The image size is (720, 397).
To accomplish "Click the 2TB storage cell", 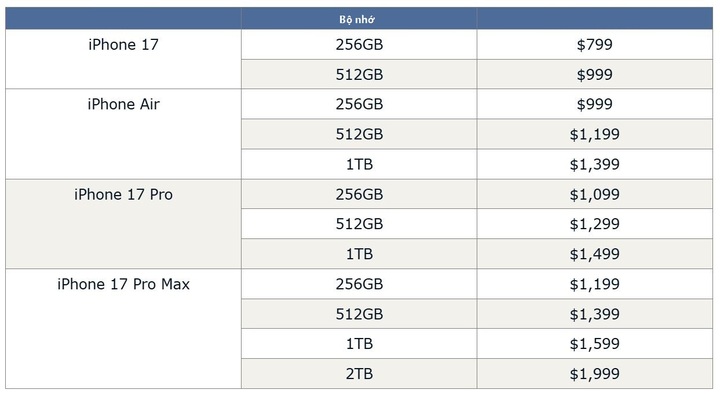I will pos(359,374).
